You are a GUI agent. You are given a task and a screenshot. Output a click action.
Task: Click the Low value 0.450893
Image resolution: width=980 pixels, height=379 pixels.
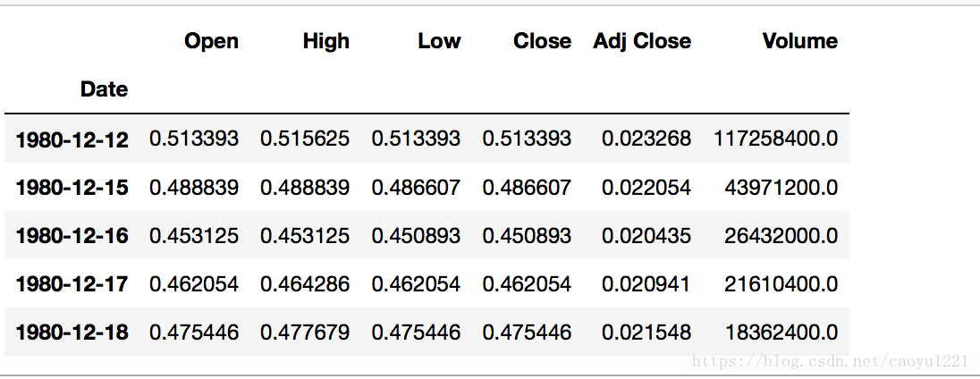click(x=416, y=235)
